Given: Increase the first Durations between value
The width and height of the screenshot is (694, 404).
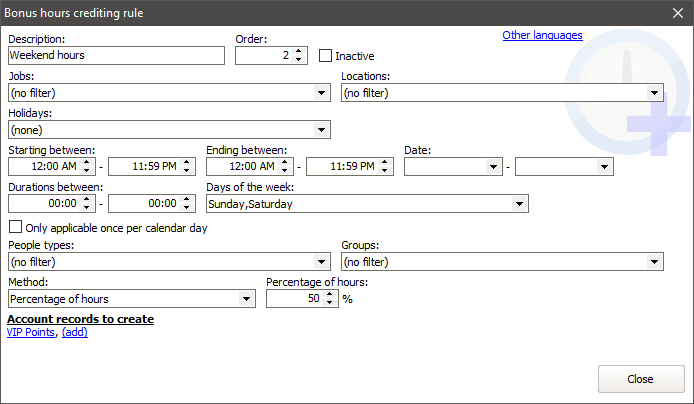Looking at the screenshot, I should (88, 199).
